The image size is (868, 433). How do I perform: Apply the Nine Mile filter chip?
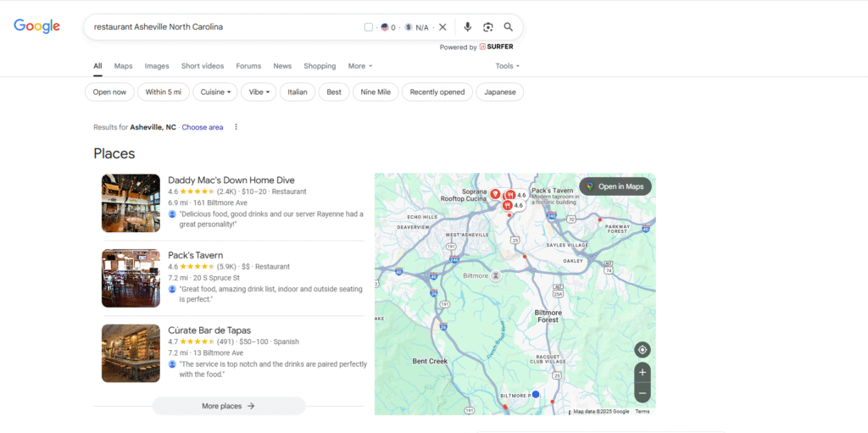(376, 92)
